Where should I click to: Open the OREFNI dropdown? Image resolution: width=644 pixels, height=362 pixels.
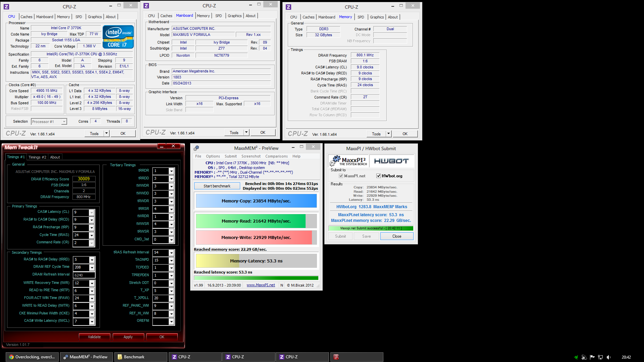tap(171, 321)
